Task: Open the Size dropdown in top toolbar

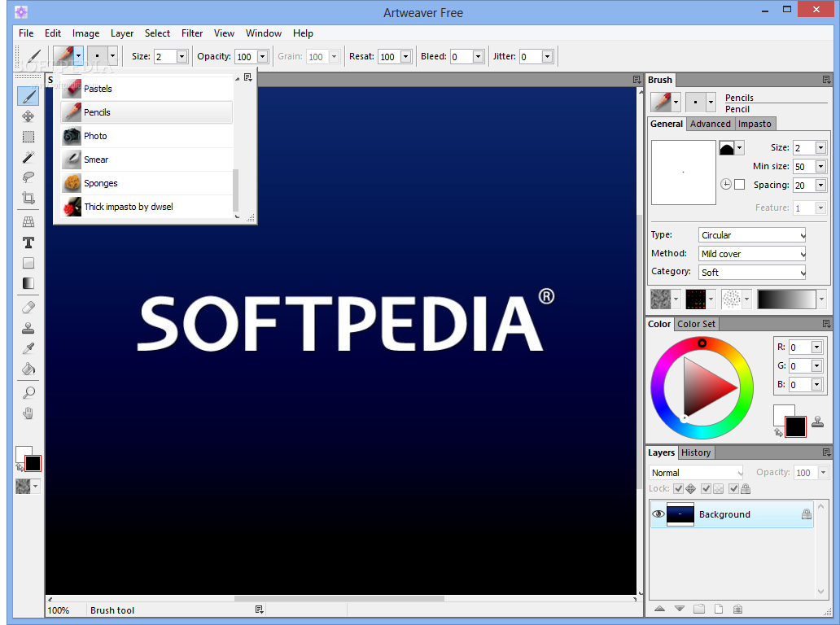Action: click(x=182, y=56)
